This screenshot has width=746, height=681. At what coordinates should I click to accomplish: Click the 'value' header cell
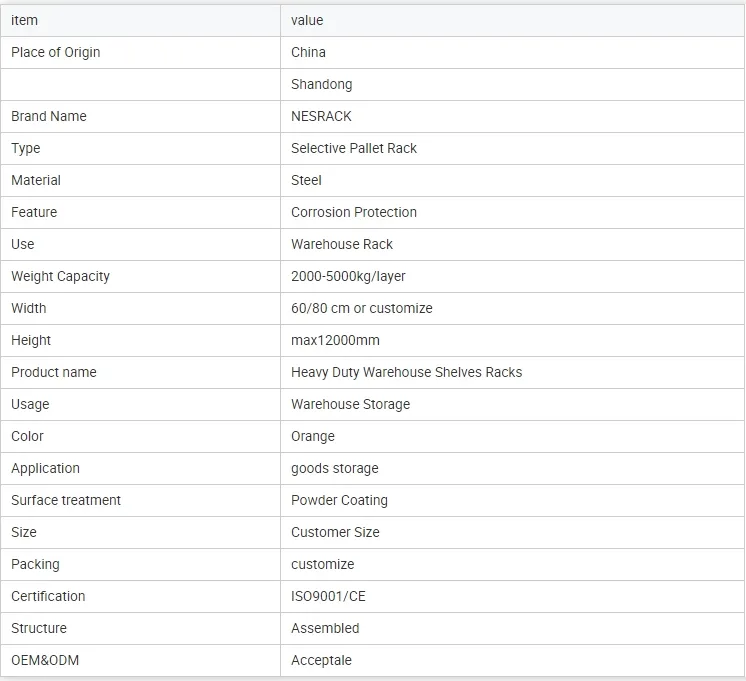(x=307, y=20)
